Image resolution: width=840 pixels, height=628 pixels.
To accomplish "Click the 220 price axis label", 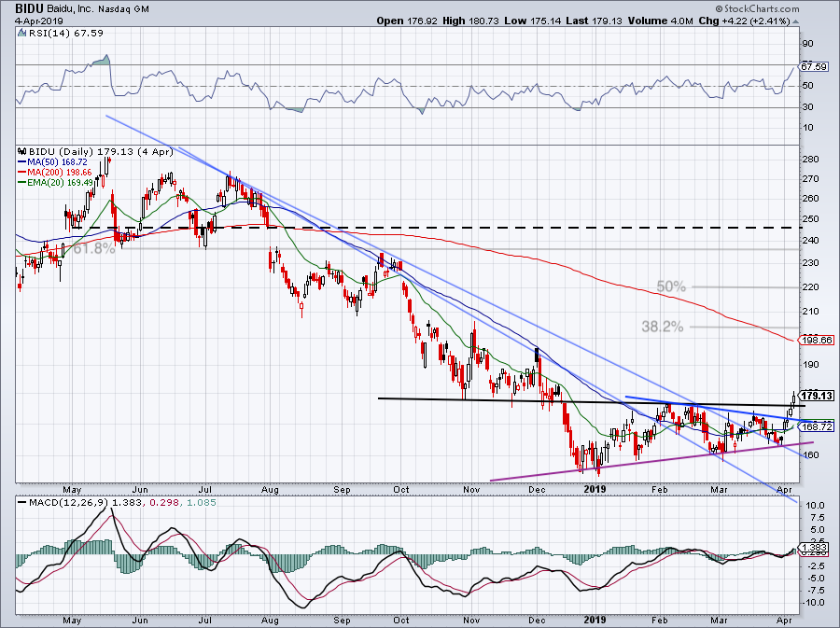I will [811, 287].
